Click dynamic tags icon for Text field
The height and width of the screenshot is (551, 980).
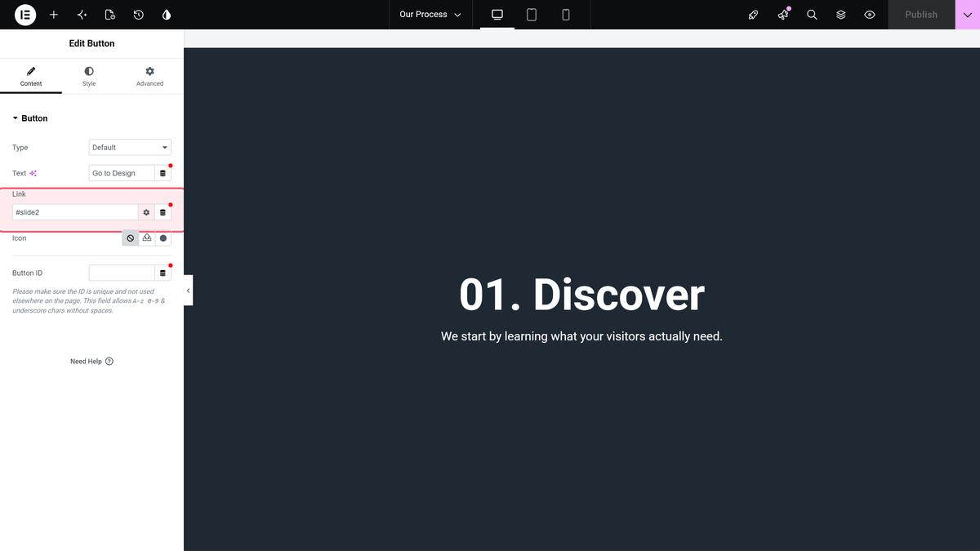(x=163, y=173)
